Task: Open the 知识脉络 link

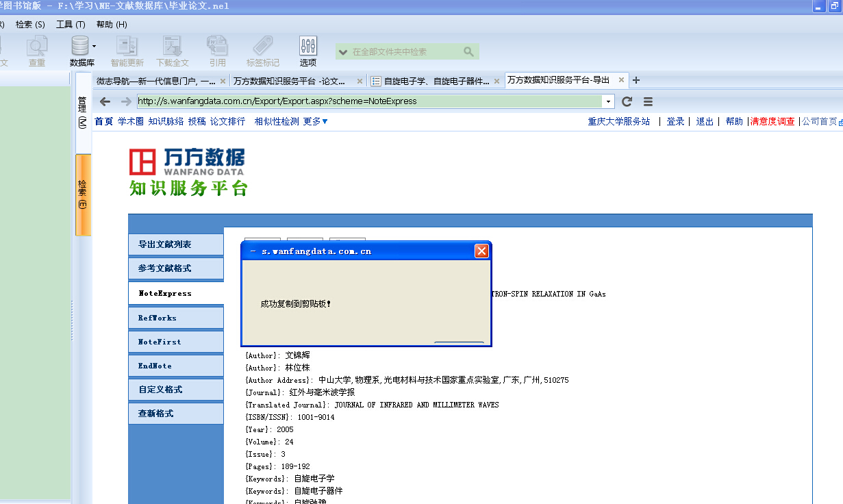Action: (x=166, y=121)
